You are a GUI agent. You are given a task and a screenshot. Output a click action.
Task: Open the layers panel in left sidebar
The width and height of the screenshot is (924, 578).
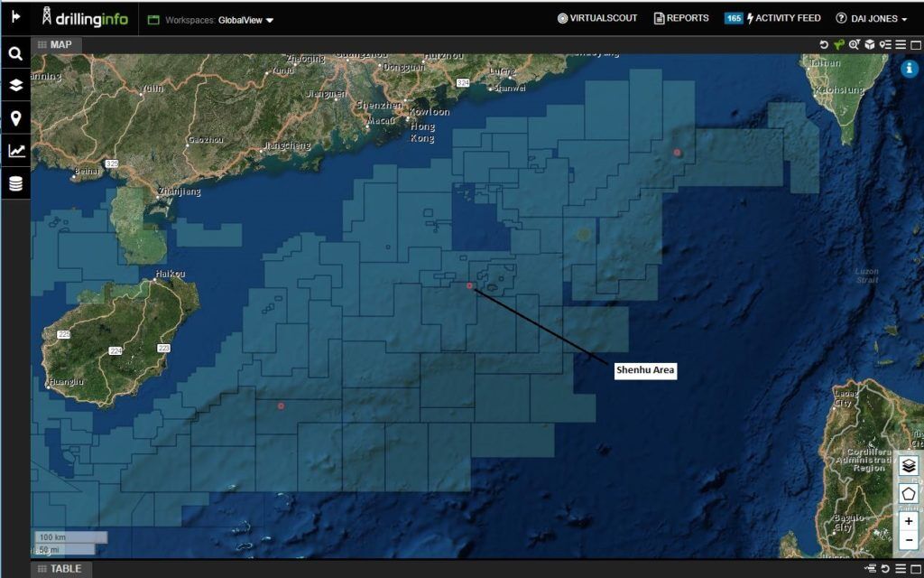tap(16, 86)
